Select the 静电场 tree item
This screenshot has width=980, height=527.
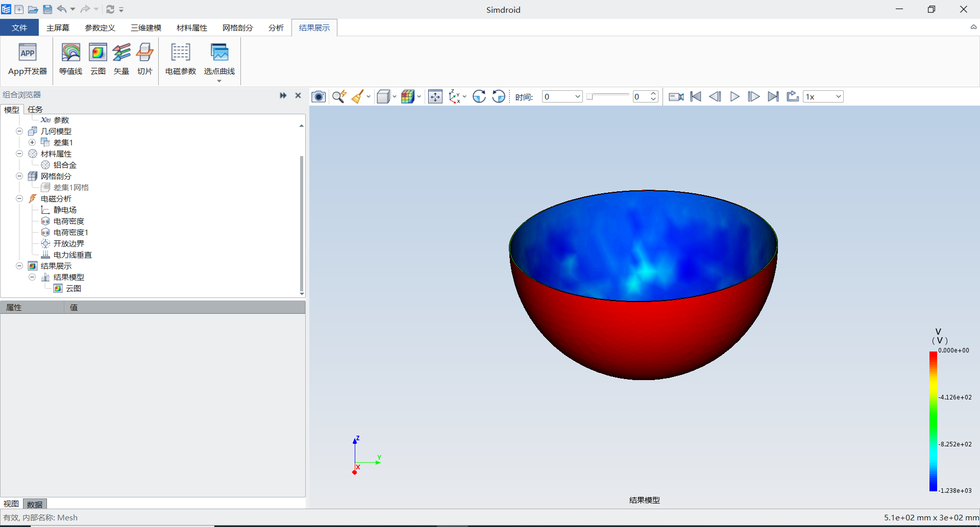pos(65,210)
